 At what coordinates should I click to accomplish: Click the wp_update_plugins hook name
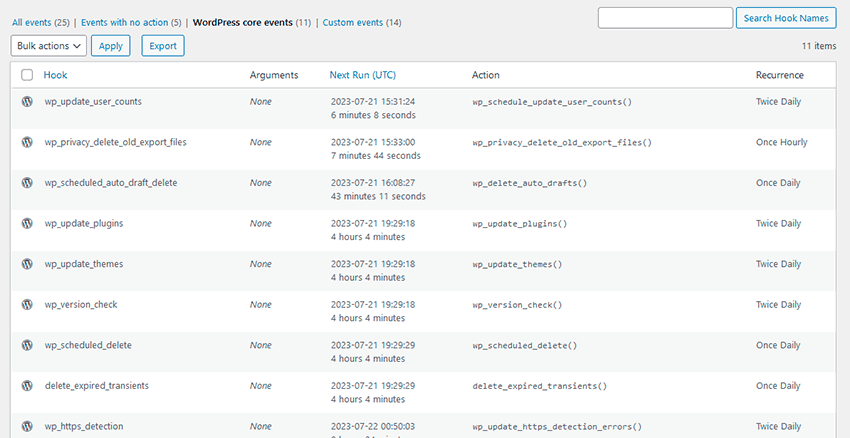84,223
